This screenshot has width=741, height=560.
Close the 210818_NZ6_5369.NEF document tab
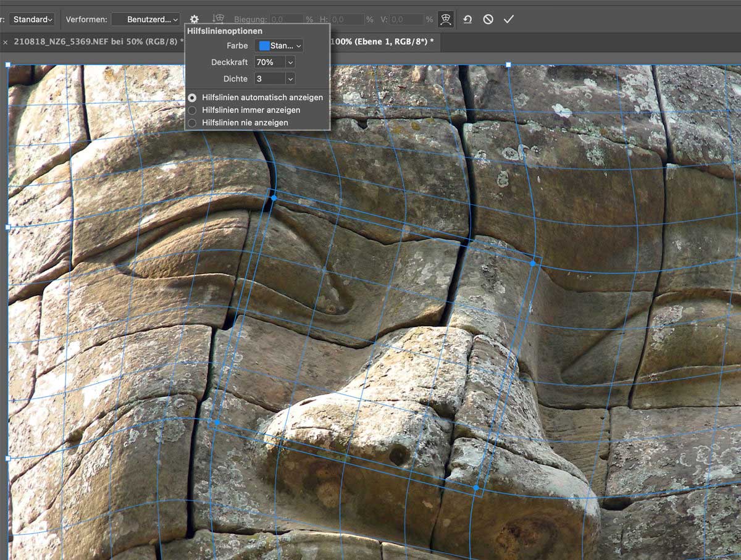pos(6,42)
